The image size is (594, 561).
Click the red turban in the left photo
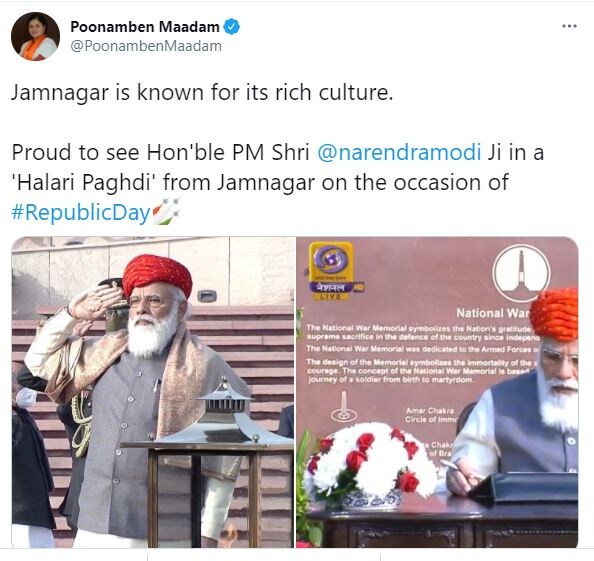pos(157,274)
